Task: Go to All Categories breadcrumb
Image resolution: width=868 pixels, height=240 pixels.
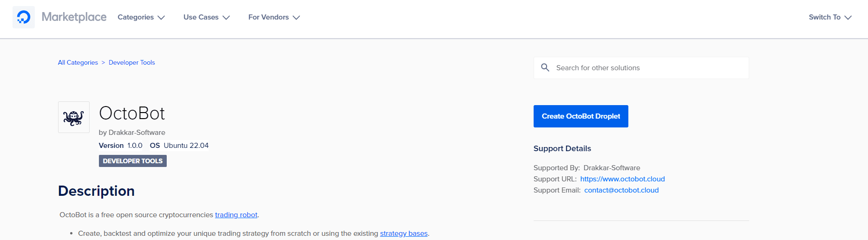Action: (78, 62)
